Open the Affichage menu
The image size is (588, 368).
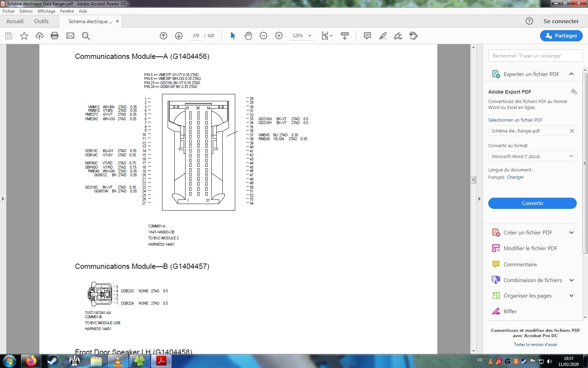[x=46, y=11]
